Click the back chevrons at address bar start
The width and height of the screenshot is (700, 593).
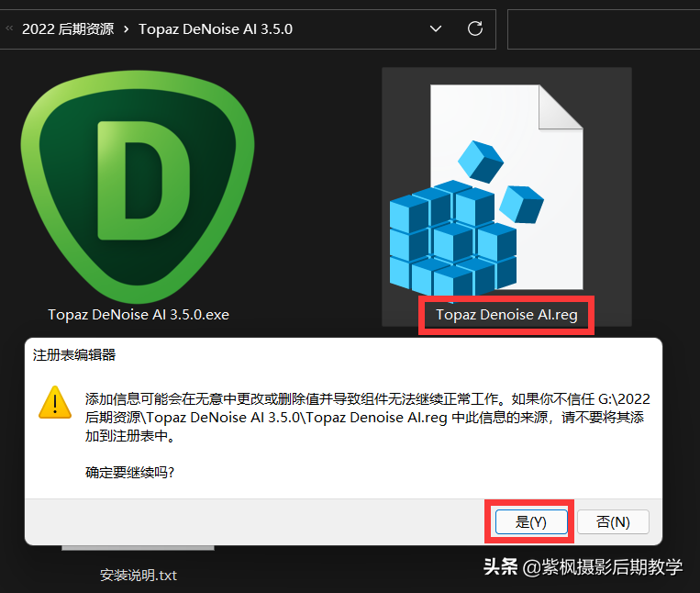(9, 28)
